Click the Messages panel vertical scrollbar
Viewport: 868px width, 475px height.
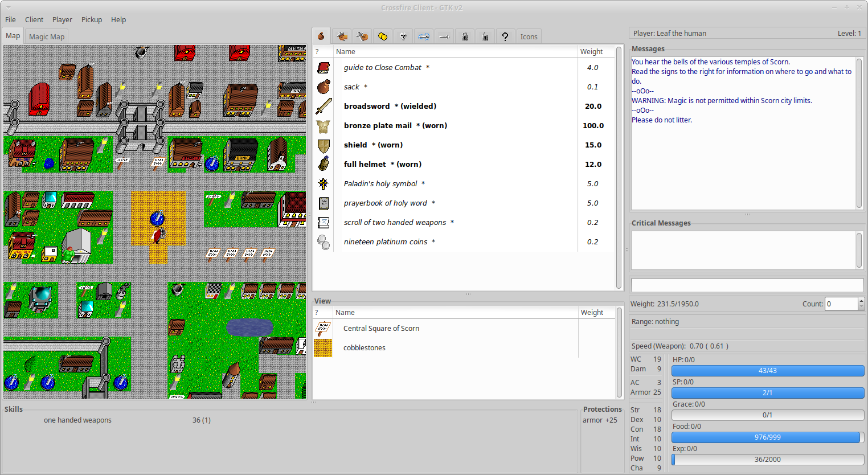pyautogui.click(x=859, y=133)
